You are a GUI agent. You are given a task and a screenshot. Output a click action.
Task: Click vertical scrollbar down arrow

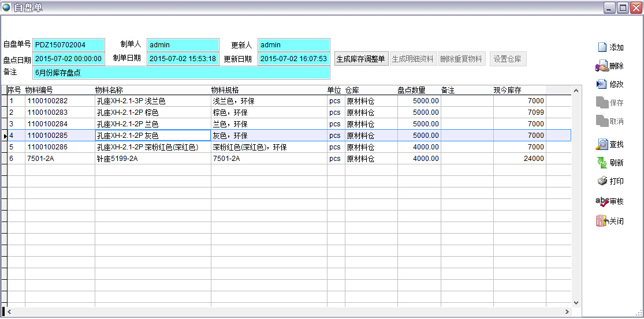click(x=575, y=302)
